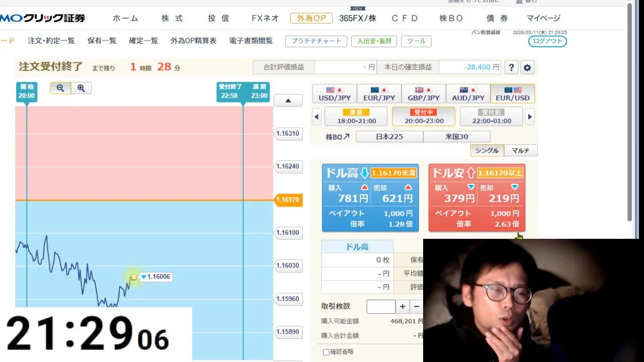The image size is (644, 362).
Task: Click the ドル高 position tab header
Action: point(357,247)
